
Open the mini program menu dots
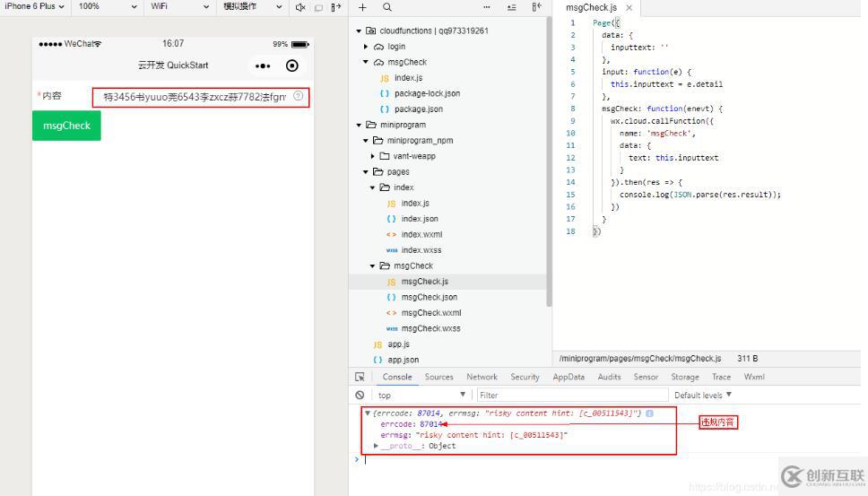263,65
